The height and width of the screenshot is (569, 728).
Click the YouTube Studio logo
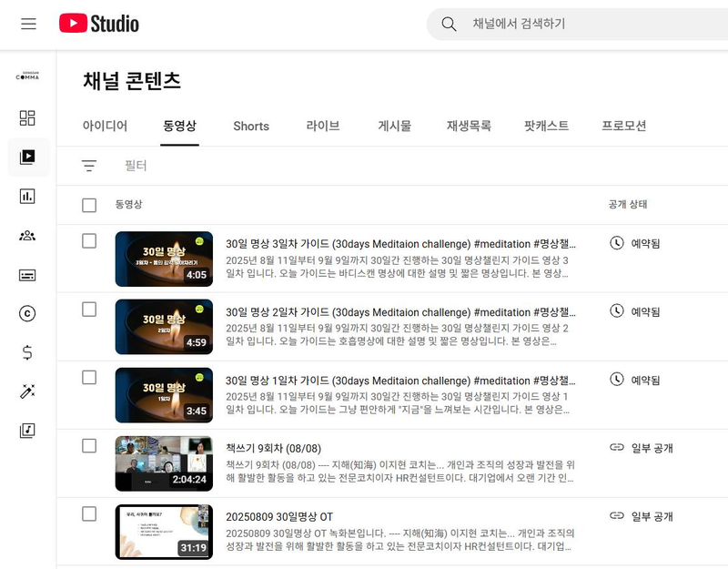pyautogui.click(x=99, y=24)
